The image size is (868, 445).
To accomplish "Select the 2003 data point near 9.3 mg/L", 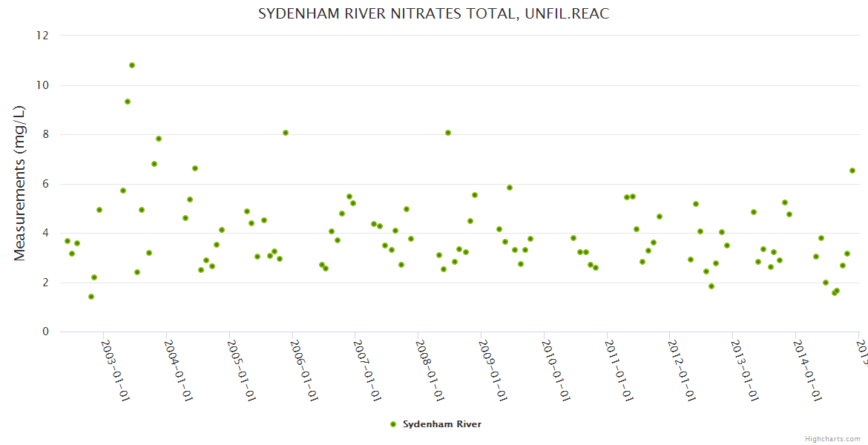I will click(128, 102).
